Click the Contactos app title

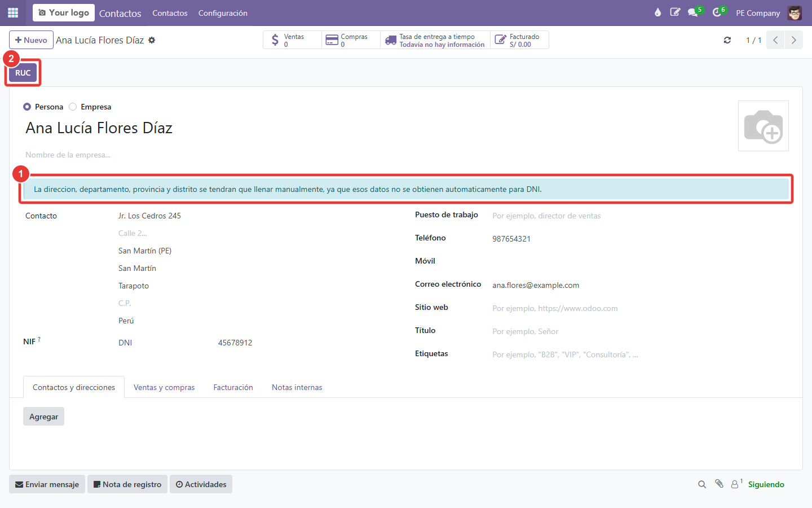click(120, 13)
